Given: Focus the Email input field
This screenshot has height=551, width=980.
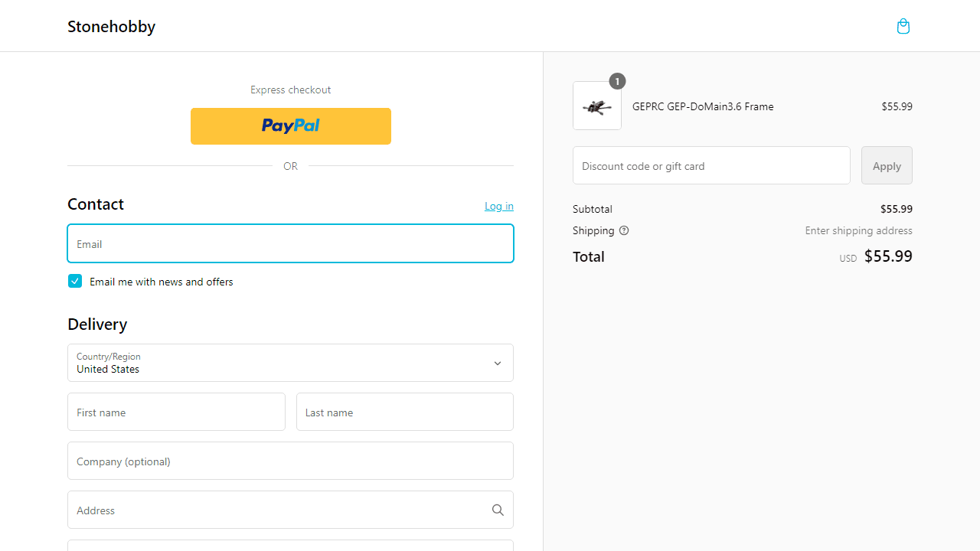Looking at the screenshot, I should click(290, 243).
